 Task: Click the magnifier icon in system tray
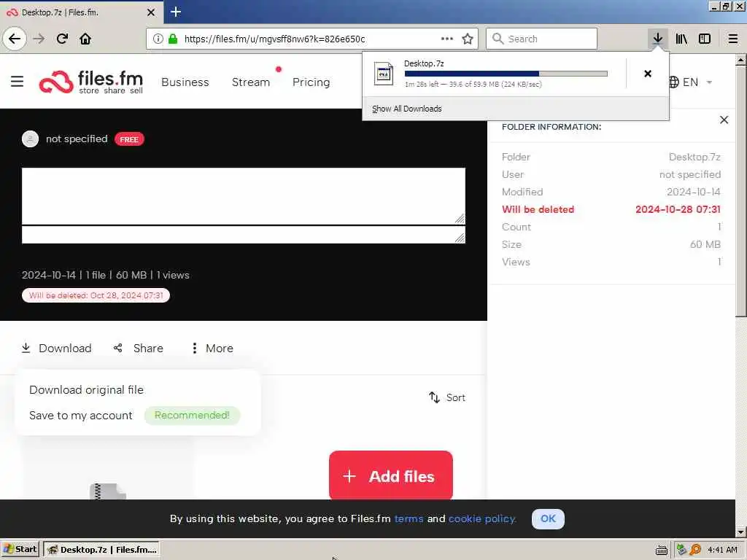pyautogui.click(x=695, y=550)
